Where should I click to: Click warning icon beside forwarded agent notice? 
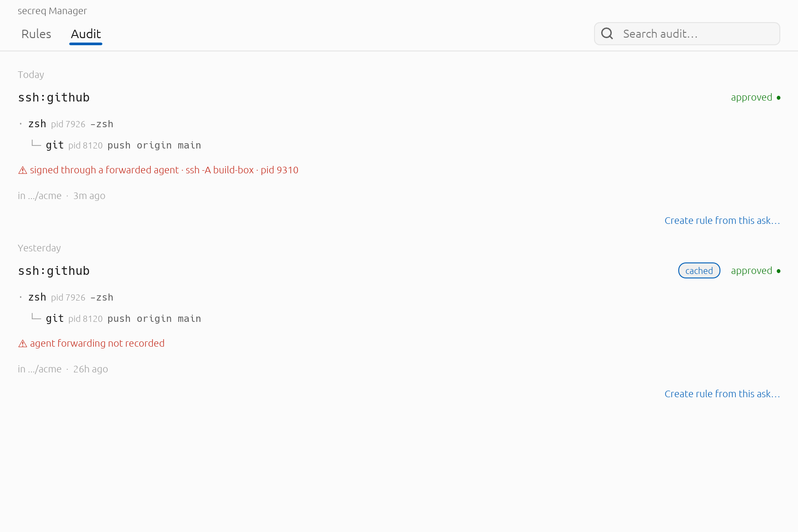pos(23,170)
